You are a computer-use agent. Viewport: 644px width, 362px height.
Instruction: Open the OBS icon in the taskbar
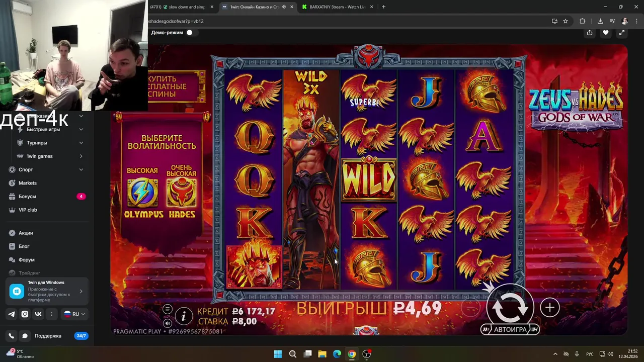click(367, 354)
